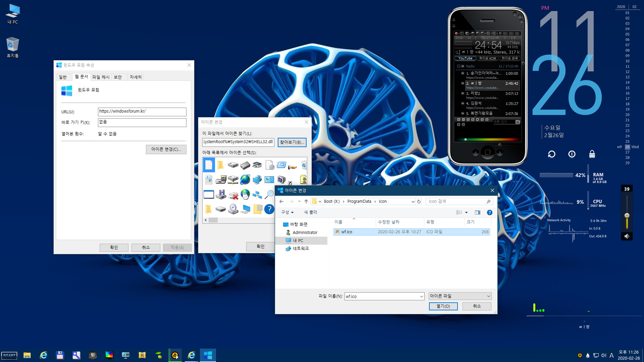Adjust the vertical volume slider knob

[627, 216]
